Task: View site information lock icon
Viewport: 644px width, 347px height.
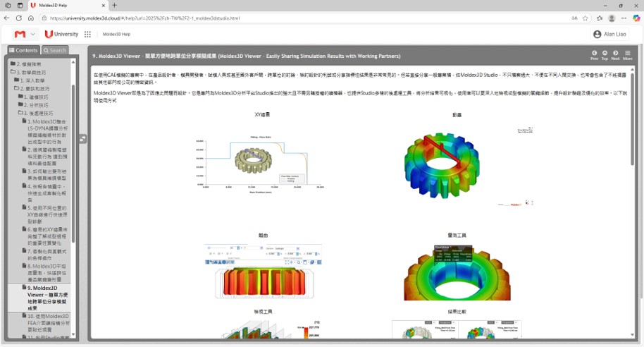Action: 44,18
